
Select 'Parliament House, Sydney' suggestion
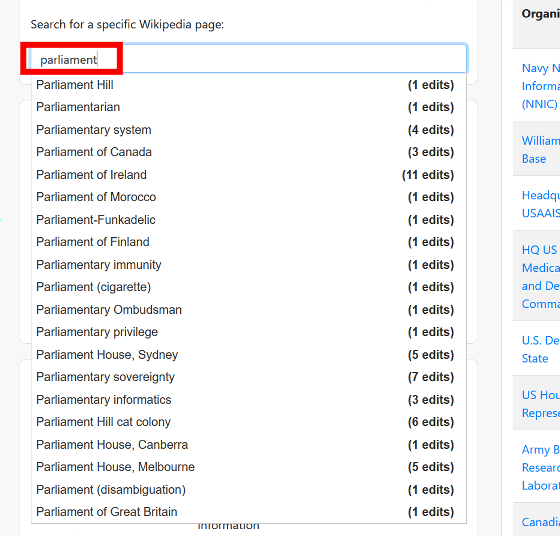coord(249,355)
